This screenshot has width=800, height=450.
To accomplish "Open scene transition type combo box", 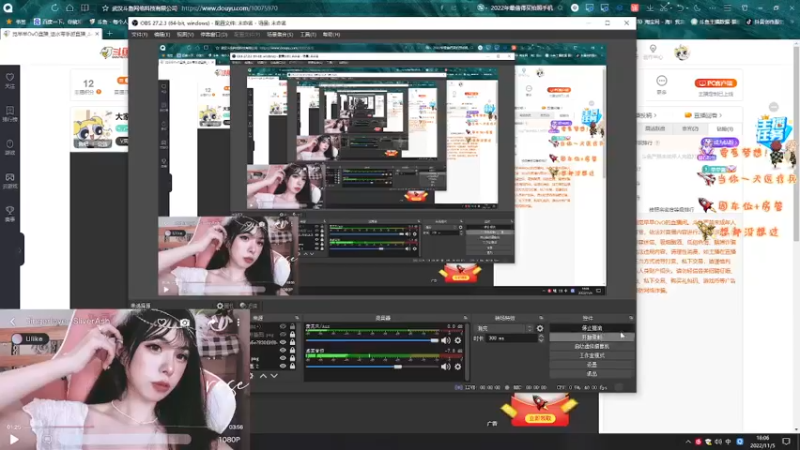I will (x=504, y=329).
